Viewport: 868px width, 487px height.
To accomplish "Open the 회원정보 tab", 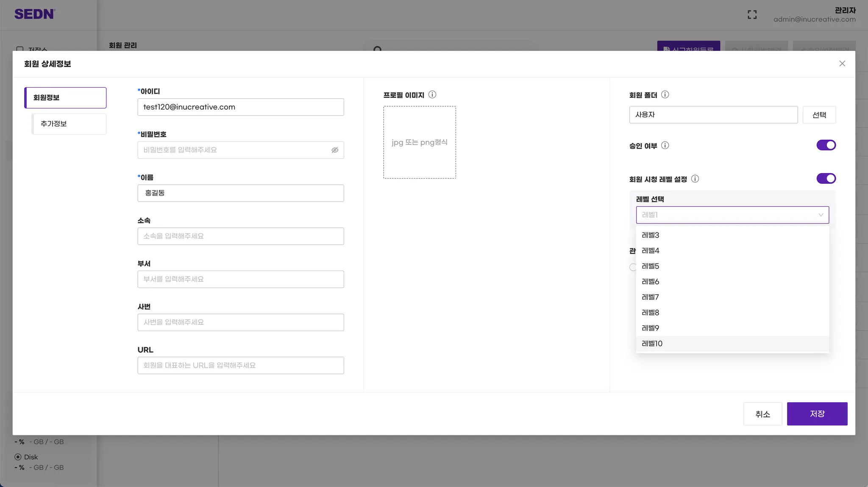I will 66,98.
